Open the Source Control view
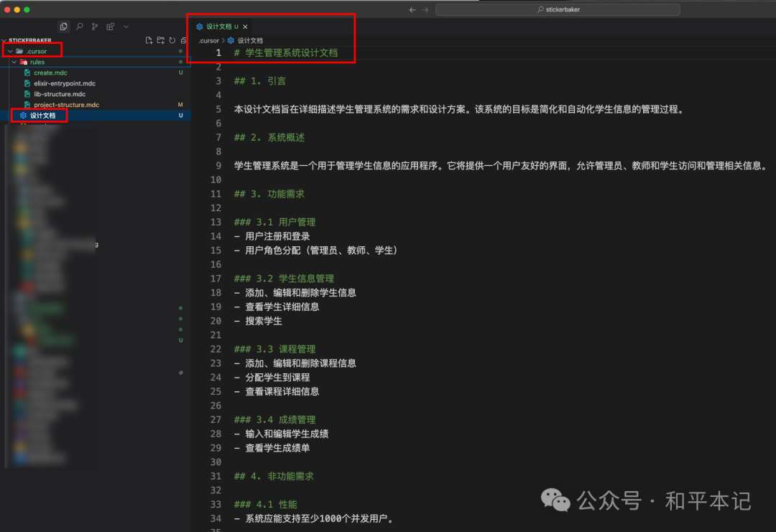The height and width of the screenshot is (532, 776). [x=94, y=26]
